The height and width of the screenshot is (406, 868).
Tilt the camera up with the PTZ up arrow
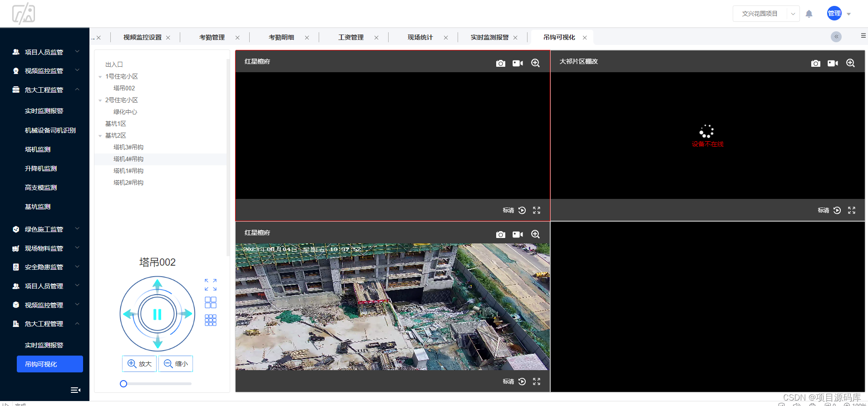coord(158,286)
